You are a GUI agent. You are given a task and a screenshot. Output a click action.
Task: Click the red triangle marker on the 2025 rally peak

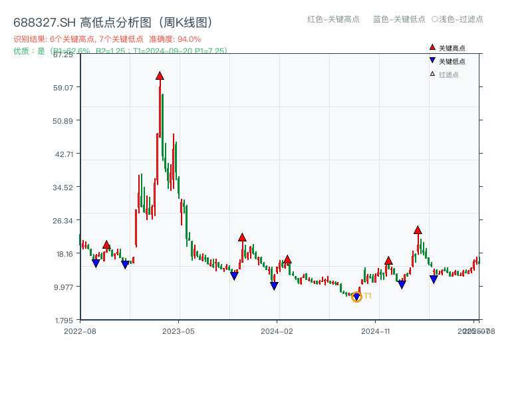click(418, 231)
